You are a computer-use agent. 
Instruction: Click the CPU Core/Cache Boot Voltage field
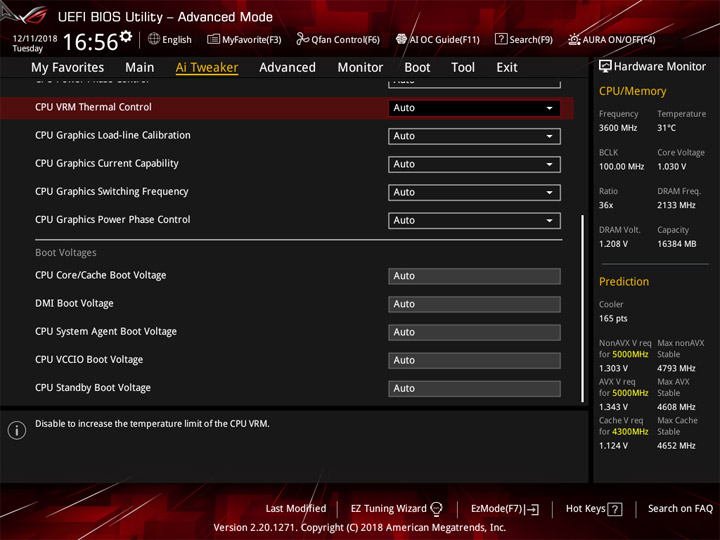click(x=474, y=276)
